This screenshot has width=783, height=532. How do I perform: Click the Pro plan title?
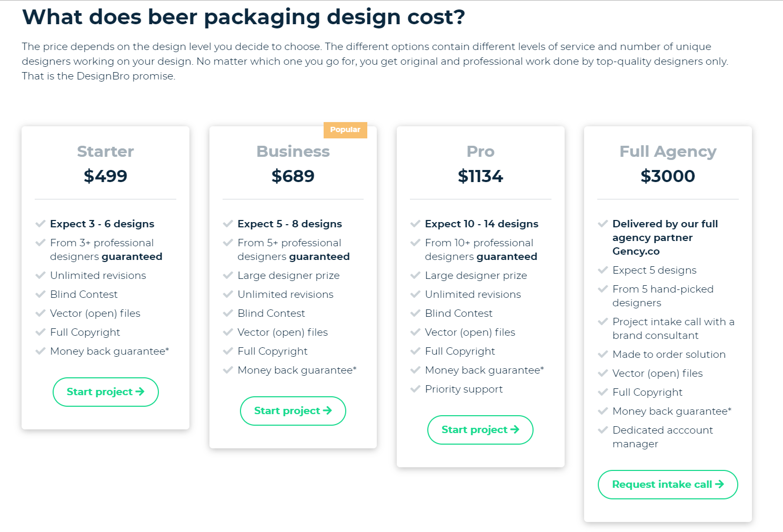(480, 152)
